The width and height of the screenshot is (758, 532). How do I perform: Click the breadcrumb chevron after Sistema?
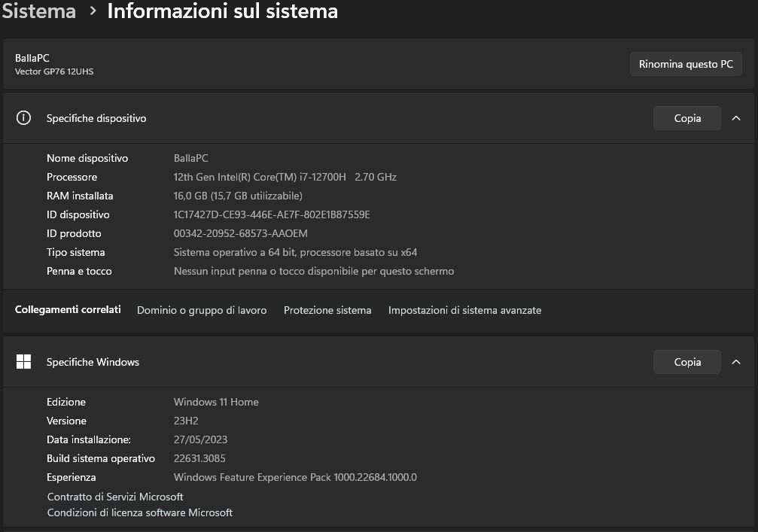[x=92, y=11]
